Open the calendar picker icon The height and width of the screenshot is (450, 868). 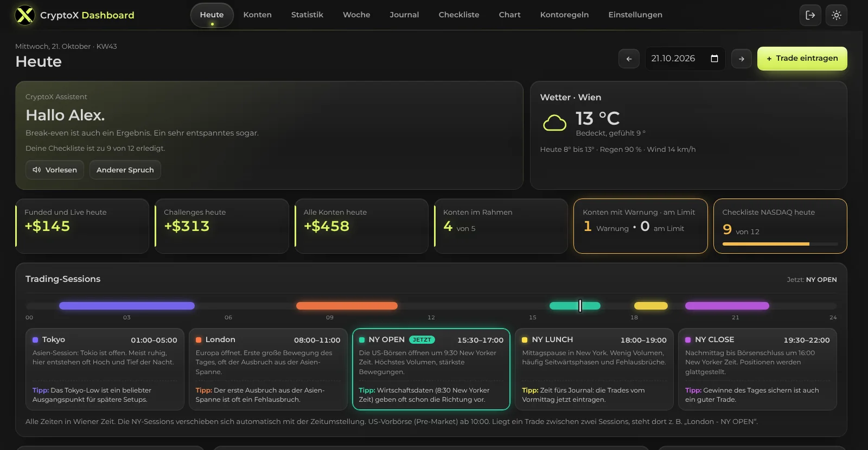(714, 59)
